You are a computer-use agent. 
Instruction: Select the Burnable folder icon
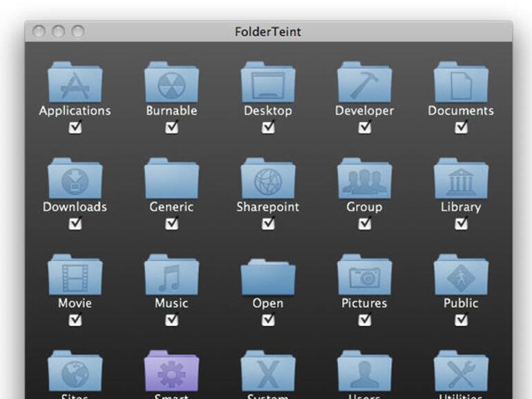point(171,81)
